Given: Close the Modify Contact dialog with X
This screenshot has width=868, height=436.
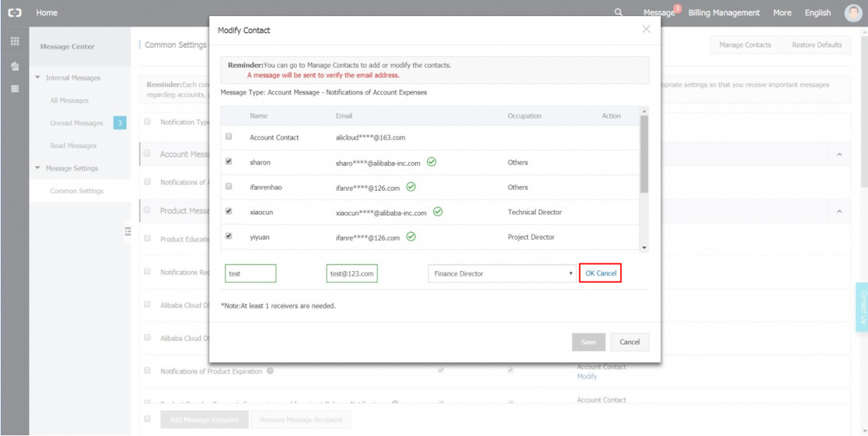Looking at the screenshot, I should pyautogui.click(x=646, y=29).
